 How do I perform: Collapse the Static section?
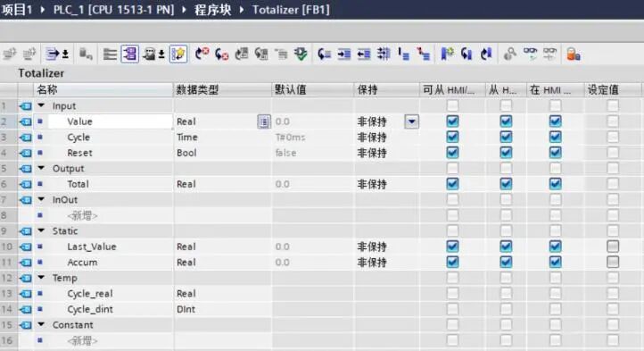tap(41, 230)
